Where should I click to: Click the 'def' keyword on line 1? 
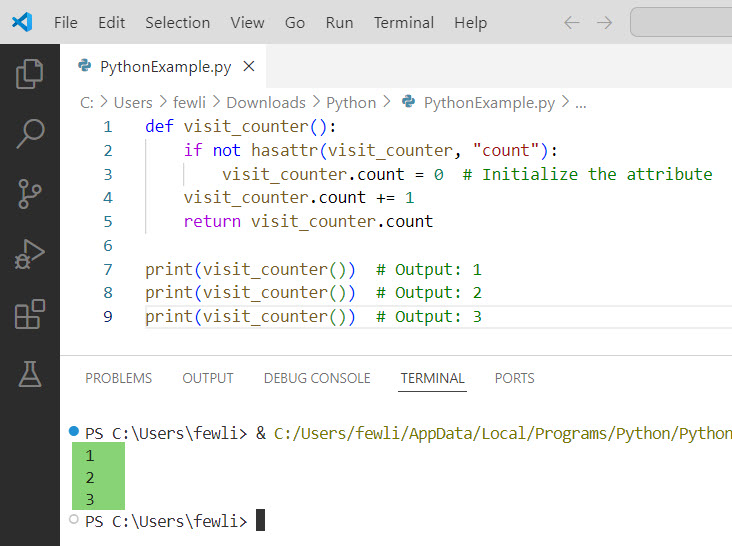click(x=159, y=126)
